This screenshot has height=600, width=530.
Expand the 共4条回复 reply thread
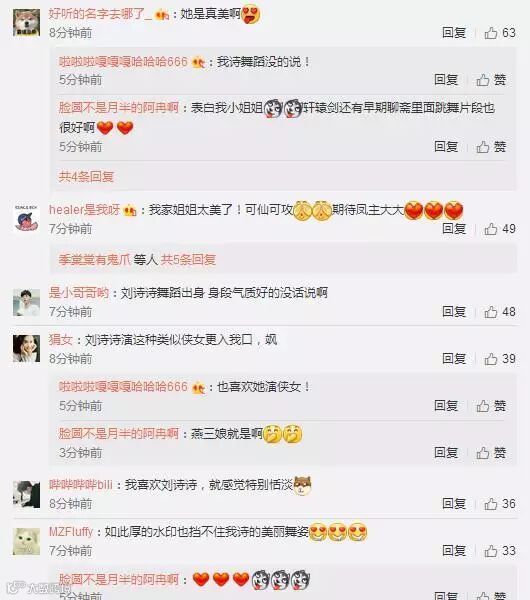point(86,177)
